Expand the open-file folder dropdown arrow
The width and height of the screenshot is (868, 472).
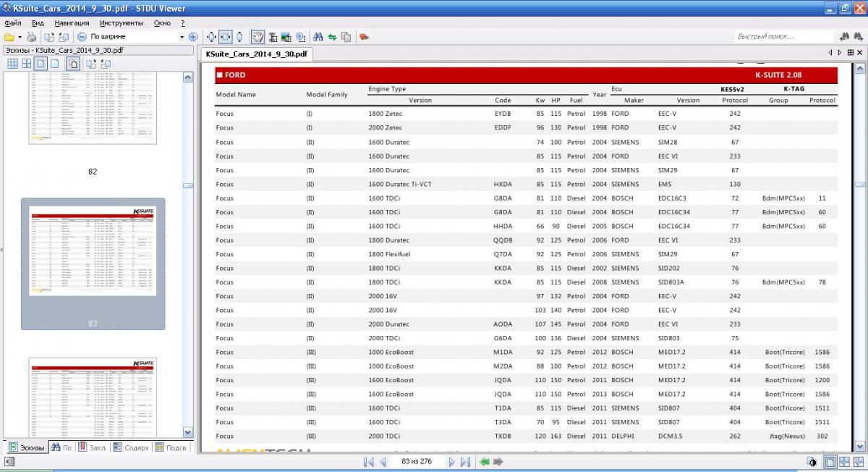(20, 37)
